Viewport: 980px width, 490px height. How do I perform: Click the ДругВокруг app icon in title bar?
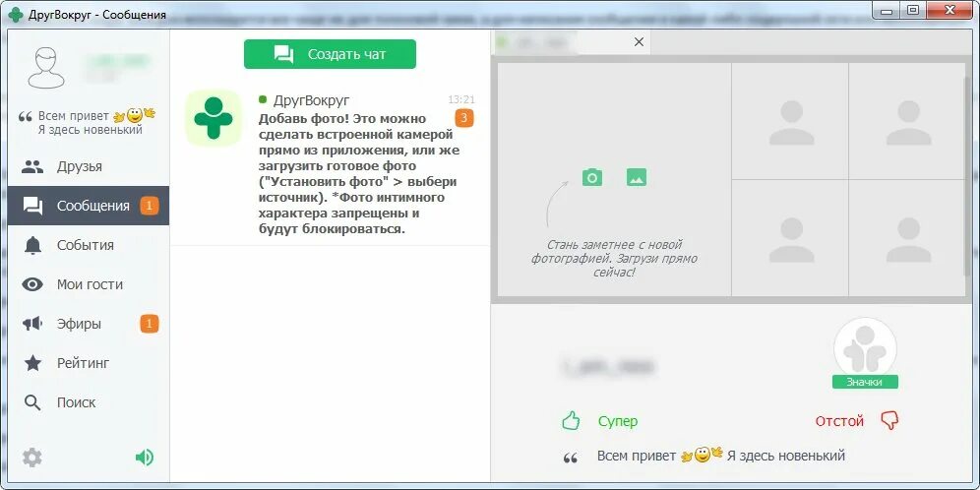[16, 13]
